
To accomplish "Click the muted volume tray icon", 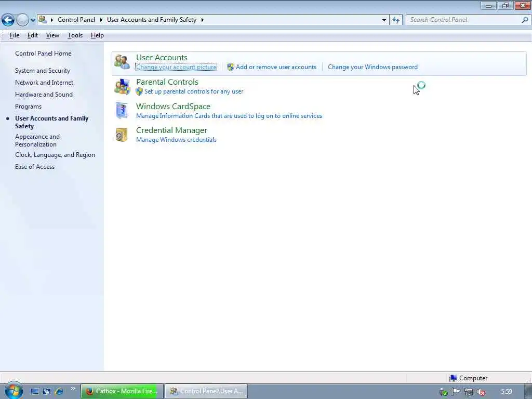I will pyautogui.click(x=481, y=392).
